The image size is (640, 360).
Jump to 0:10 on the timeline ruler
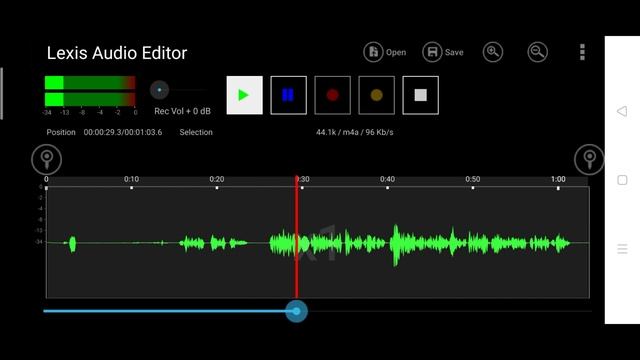[131, 179]
